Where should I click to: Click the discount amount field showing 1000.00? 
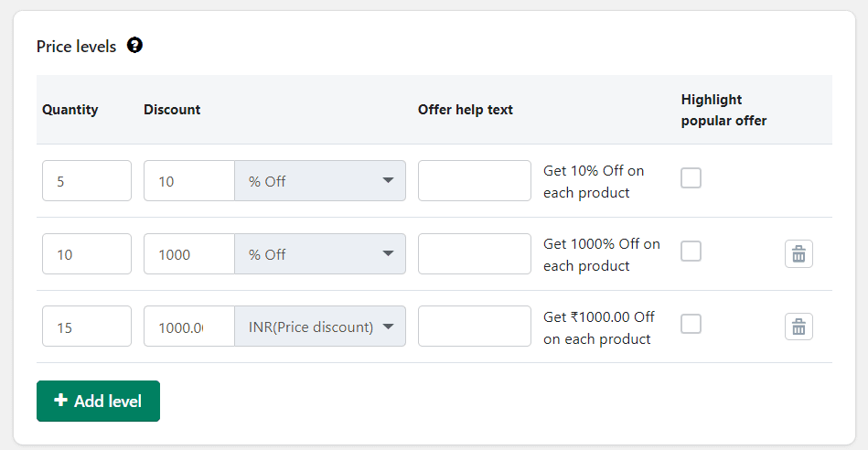(189, 327)
